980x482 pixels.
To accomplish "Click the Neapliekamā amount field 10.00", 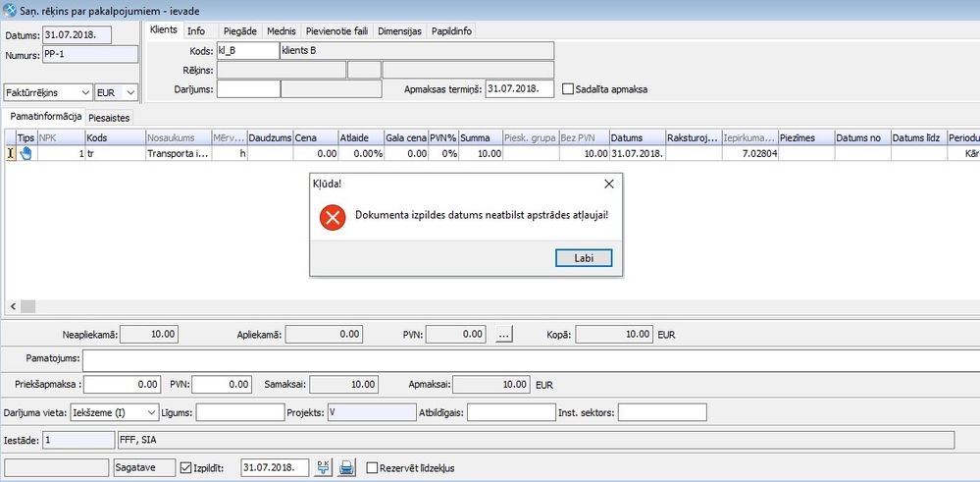I will [x=149, y=335].
